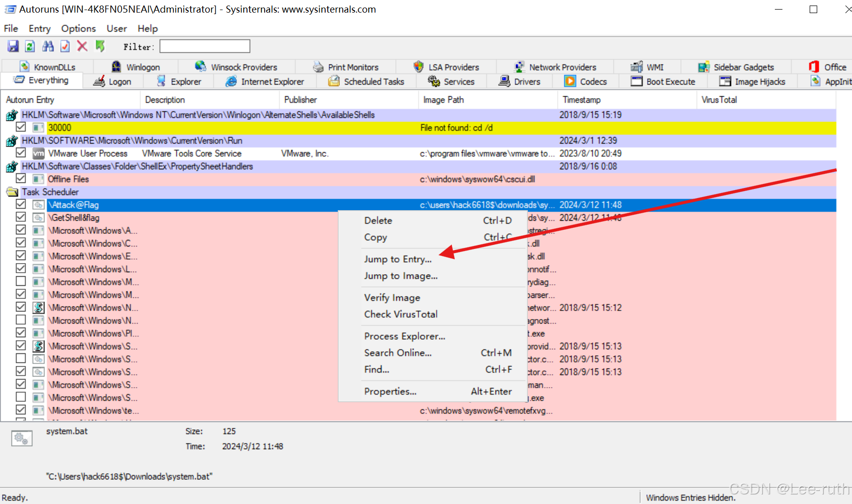Sort by the Timestamp column header
This screenshot has width=852, height=504.
627,100
